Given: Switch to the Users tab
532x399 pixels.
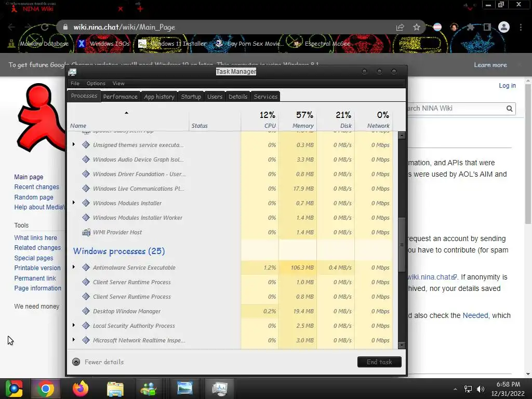Looking at the screenshot, I should tap(215, 97).
